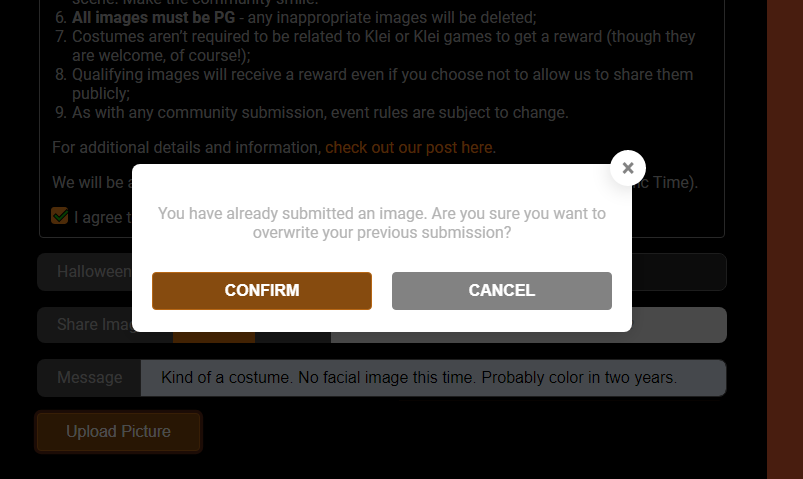Viewport: 803px width, 479px height.
Task: Close the overwrite dialog with the X icon
Action: pos(628,168)
